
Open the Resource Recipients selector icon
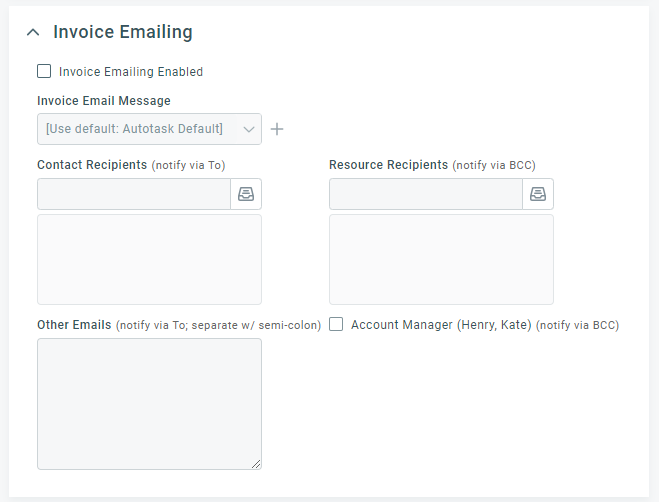tap(538, 194)
